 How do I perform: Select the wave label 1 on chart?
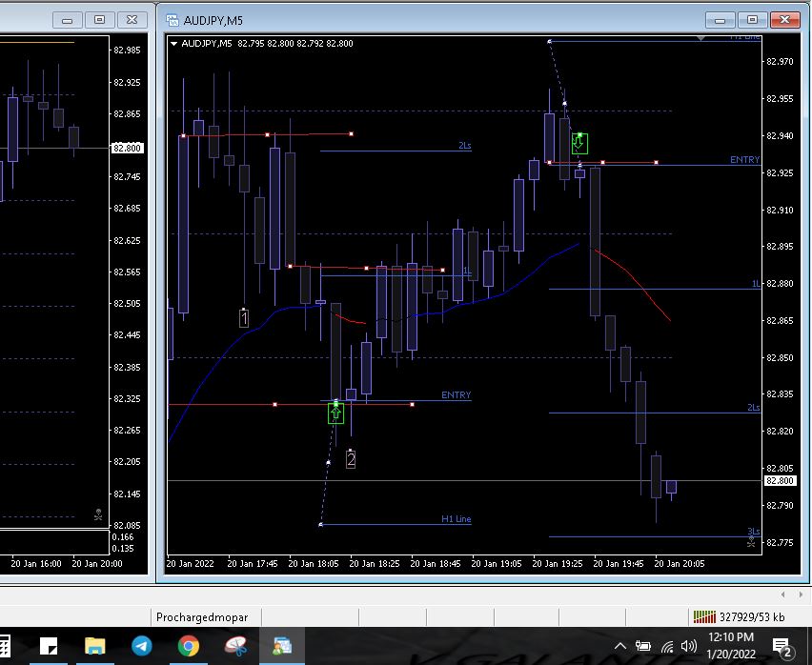click(x=244, y=319)
